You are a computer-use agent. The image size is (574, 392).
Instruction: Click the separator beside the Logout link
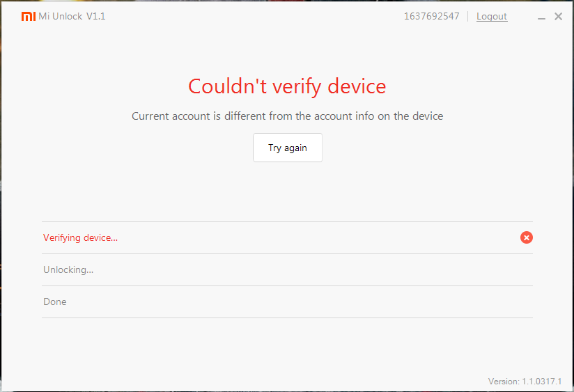[x=468, y=16]
